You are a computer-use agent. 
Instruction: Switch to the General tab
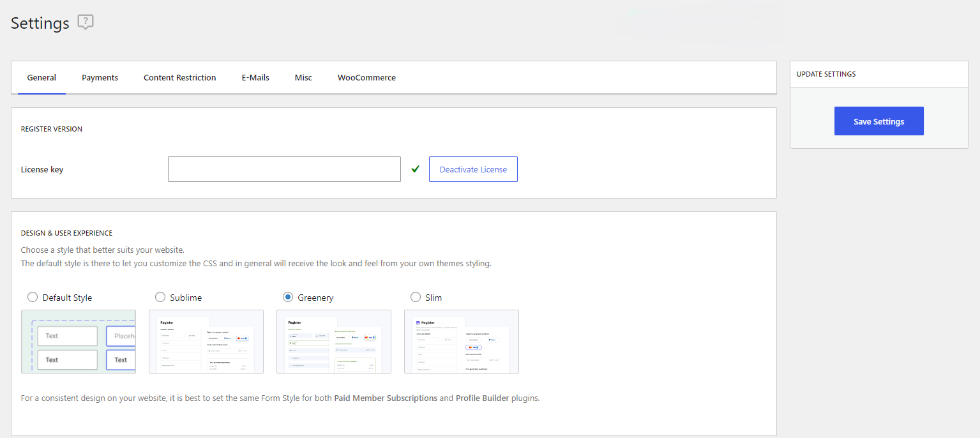tap(41, 78)
